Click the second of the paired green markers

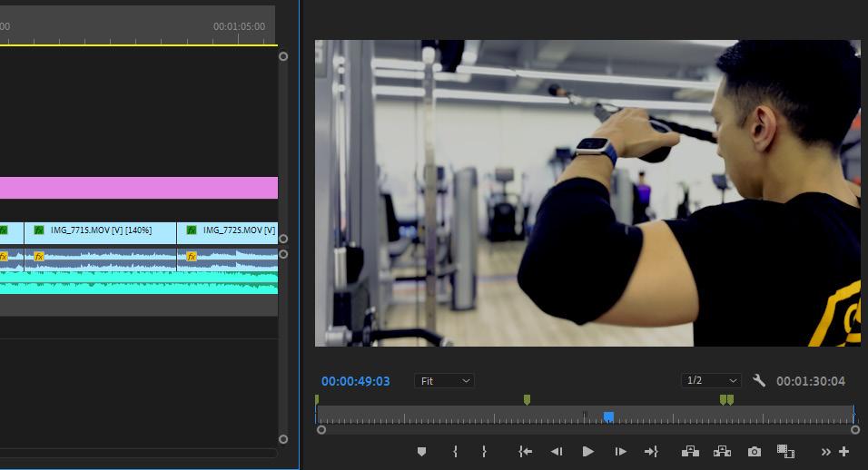(730, 399)
